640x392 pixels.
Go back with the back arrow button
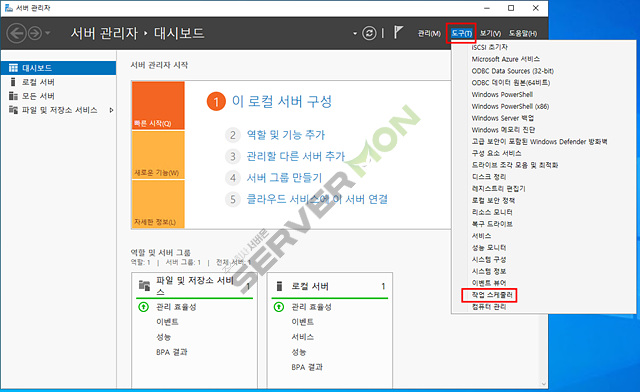click(x=17, y=33)
